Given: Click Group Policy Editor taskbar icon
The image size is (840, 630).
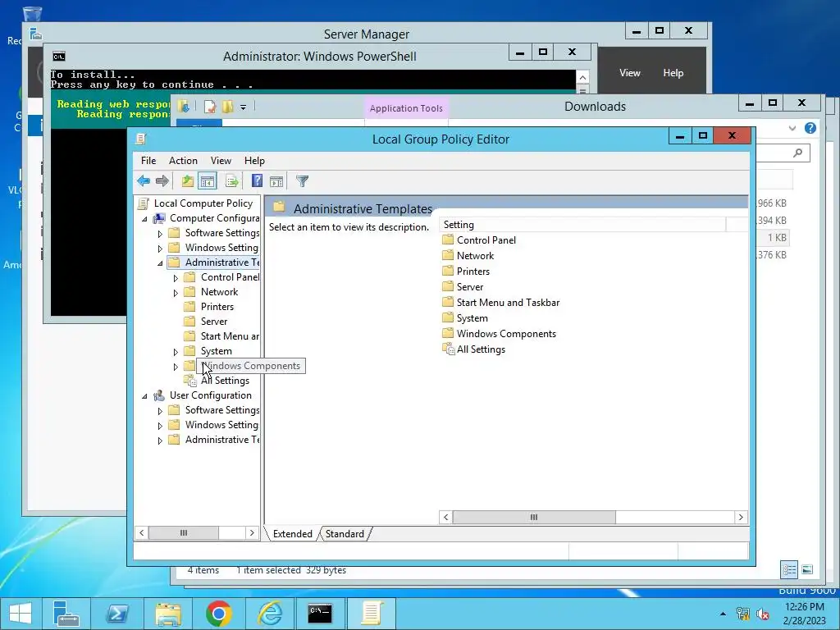Looking at the screenshot, I should click(x=372, y=614).
